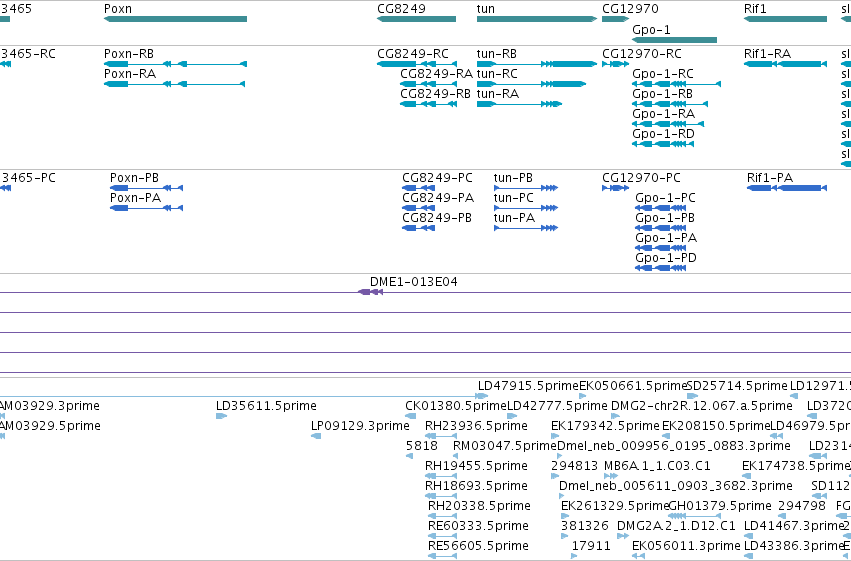This screenshot has height=561, width=851.
Task: Select the Gpo-1-RD transcript
Action: [x=663, y=144]
